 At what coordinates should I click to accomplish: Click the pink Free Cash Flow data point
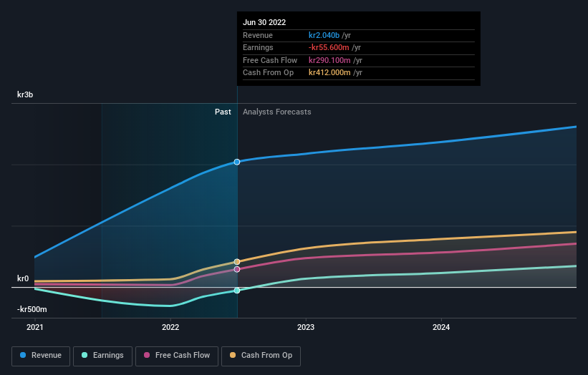click(237, 269)
